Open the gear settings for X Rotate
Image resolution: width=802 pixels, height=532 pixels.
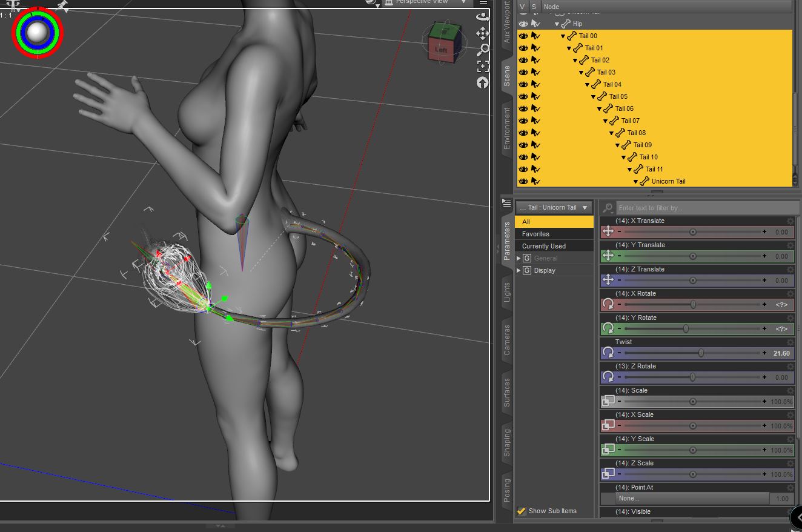[x=790, y=294]
